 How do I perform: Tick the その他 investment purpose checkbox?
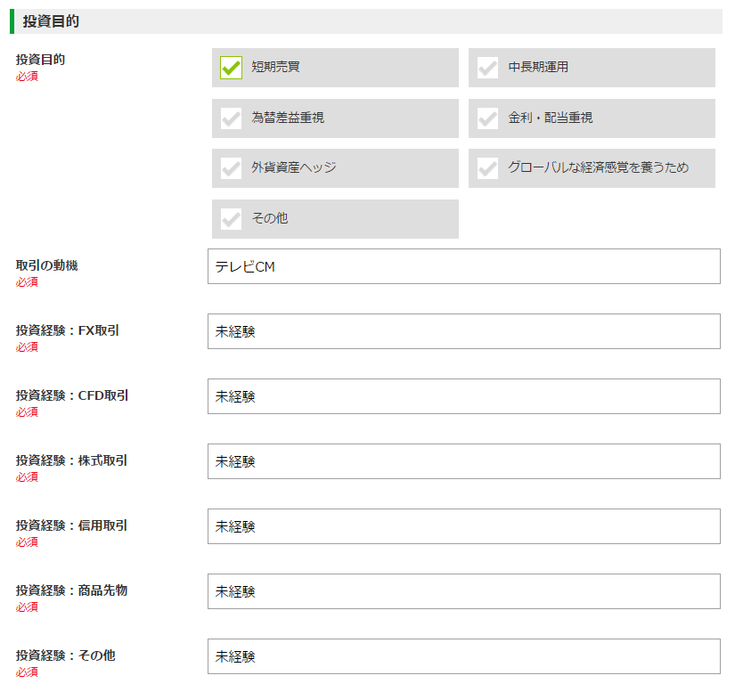pyautogui.click(x=231, y=219)
